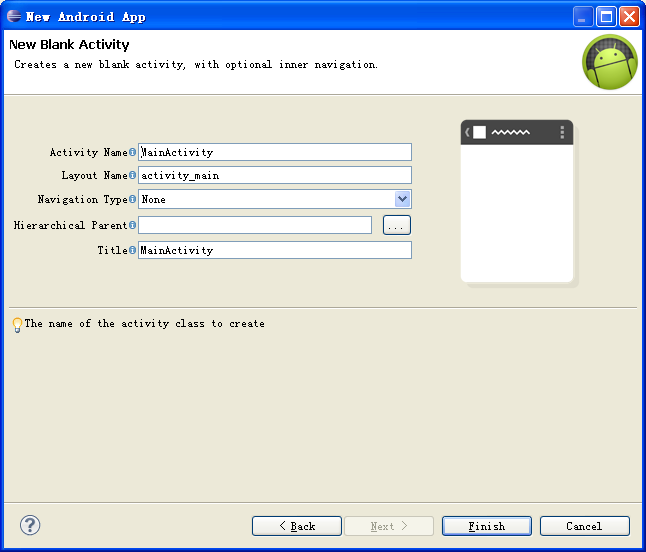Click the 'New Blank Activity' heading
Image resolution: width=646 pixels, height=552 pixels.
(69, 44)
